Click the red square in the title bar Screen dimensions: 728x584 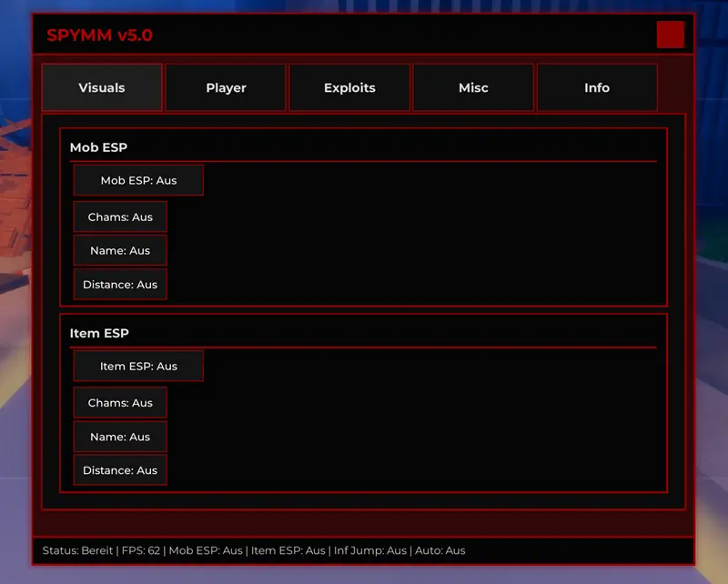(x=670, y=34)
